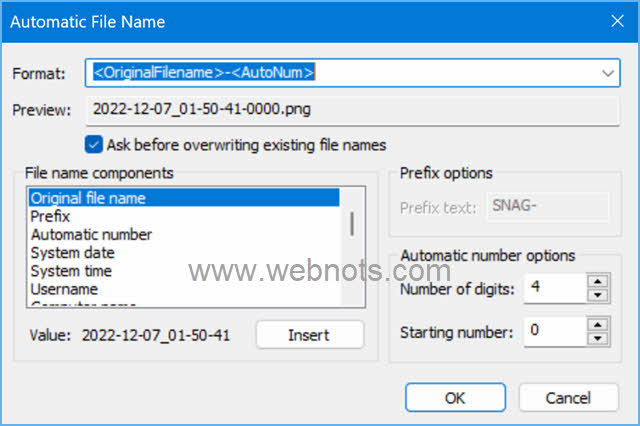The height and width of the screenshot is (426, 640).
Task: Cancel the Automatic File Name dialog
Action: [568, 397]
